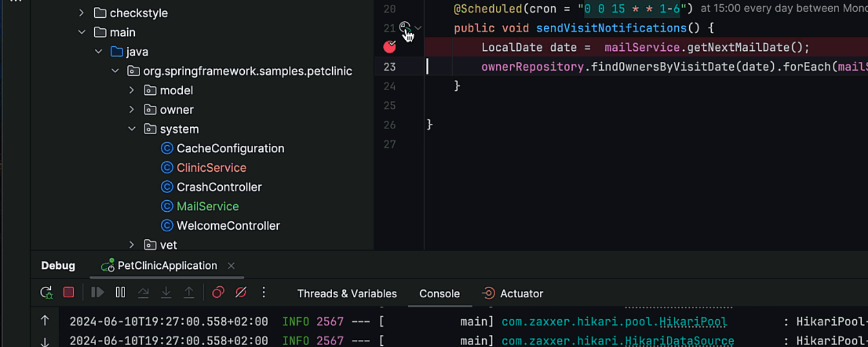Switch to the Threads & Variables tab
This screenshot has height=347, width=868.
tap(347, 294)
